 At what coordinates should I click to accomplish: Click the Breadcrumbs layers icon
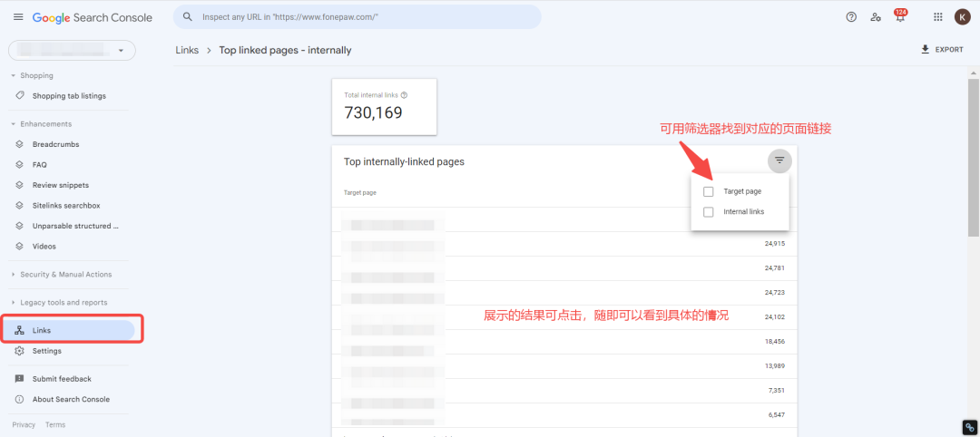pos(20,144)
